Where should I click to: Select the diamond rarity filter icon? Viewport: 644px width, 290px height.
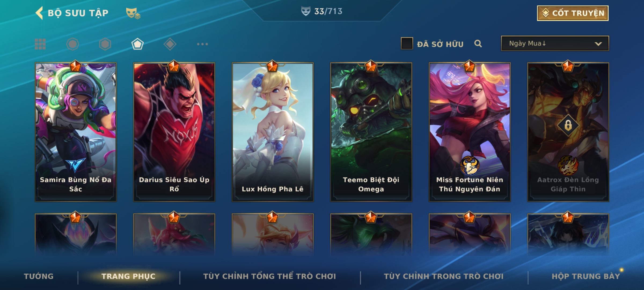point(170,44)
